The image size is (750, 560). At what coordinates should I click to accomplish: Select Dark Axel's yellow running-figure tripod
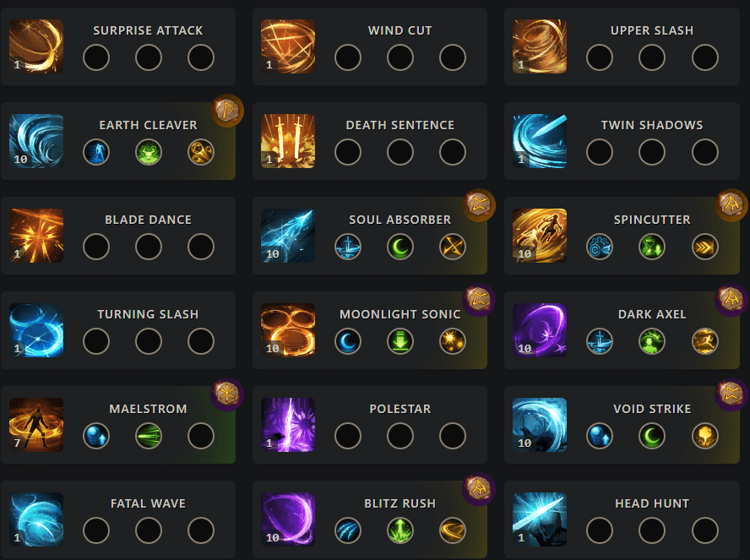(704, 341)
